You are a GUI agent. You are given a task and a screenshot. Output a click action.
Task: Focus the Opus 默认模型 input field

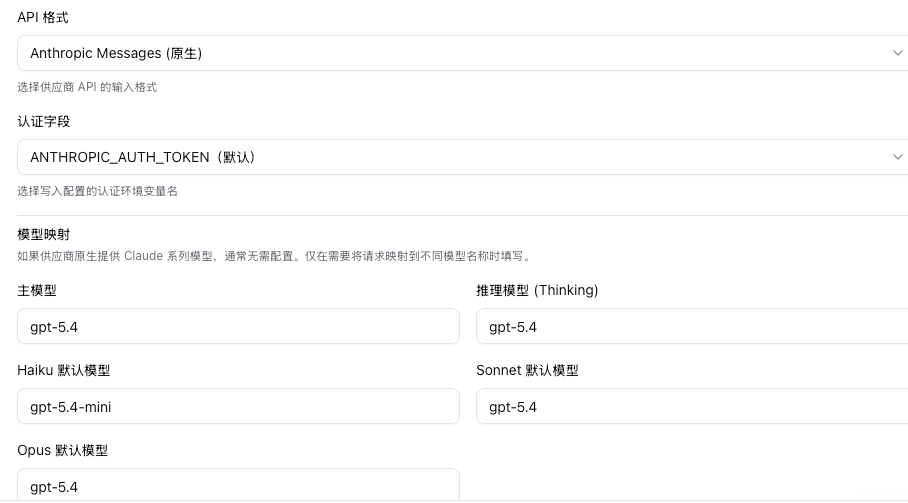tap(239, 485)
